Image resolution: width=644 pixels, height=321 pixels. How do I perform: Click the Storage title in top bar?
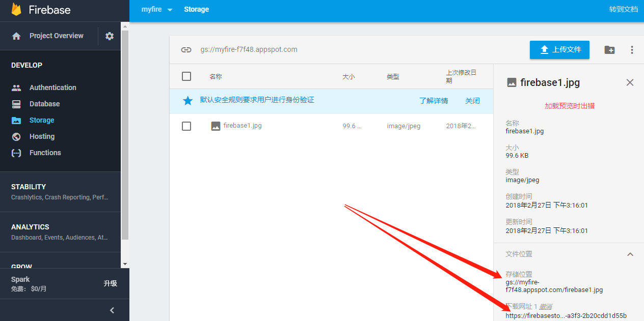tap(196, 9)
